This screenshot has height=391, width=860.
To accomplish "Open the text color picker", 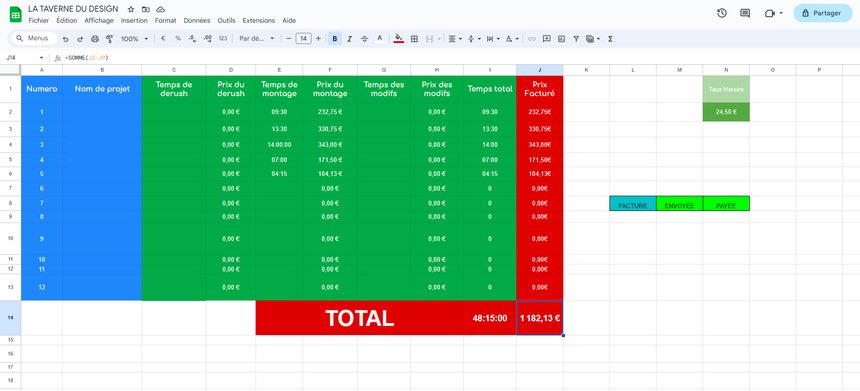I will pyautogui.click(x=379, y=39).
